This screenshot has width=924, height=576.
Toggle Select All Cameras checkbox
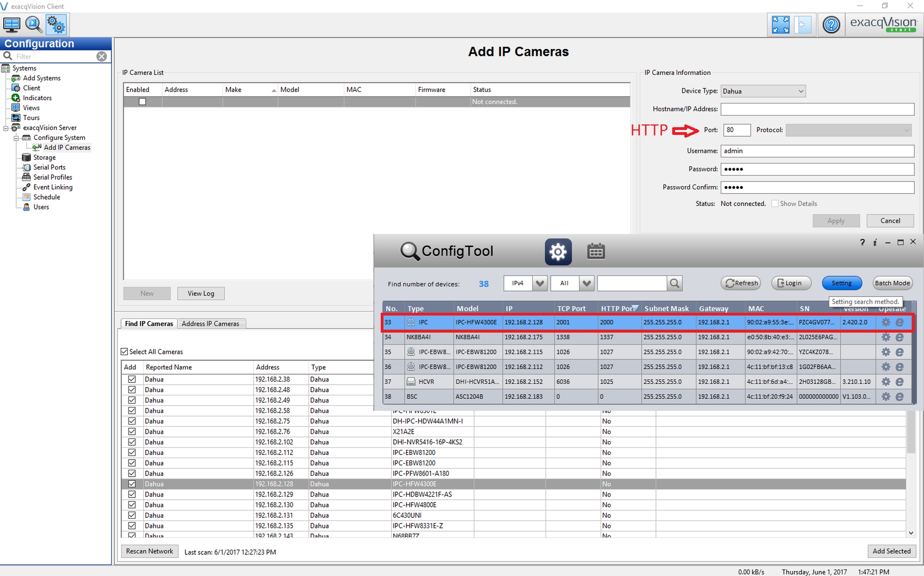click(x=124, y=352)
